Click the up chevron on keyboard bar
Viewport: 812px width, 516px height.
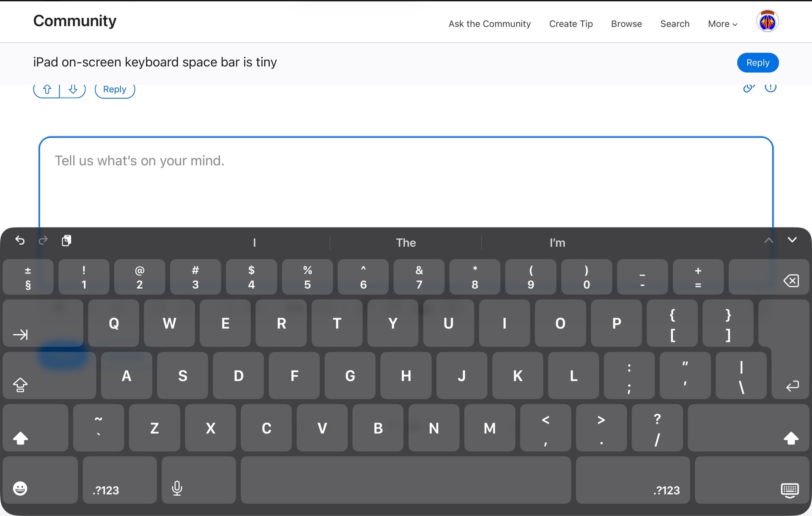pos(768,240)
